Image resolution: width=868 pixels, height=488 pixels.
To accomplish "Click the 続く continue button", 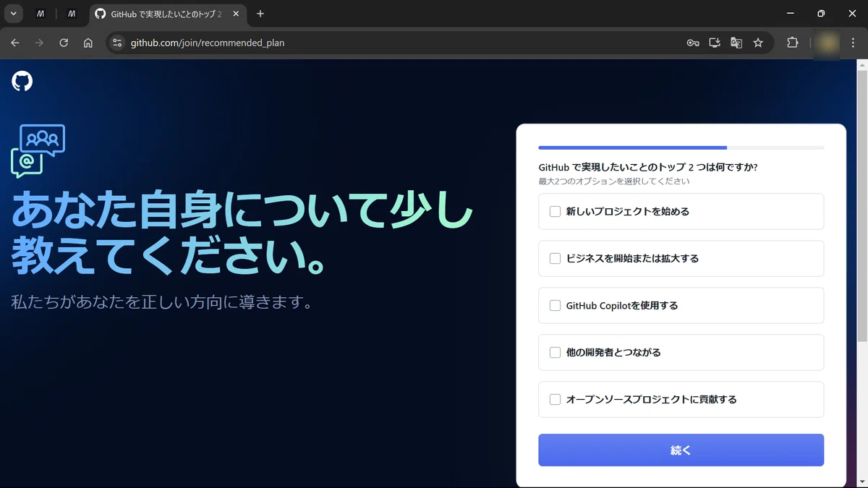I will coord(681,450).
